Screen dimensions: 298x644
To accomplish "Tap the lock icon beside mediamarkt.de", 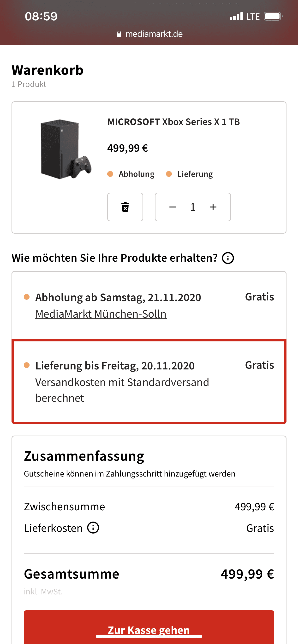I will 119,34.
